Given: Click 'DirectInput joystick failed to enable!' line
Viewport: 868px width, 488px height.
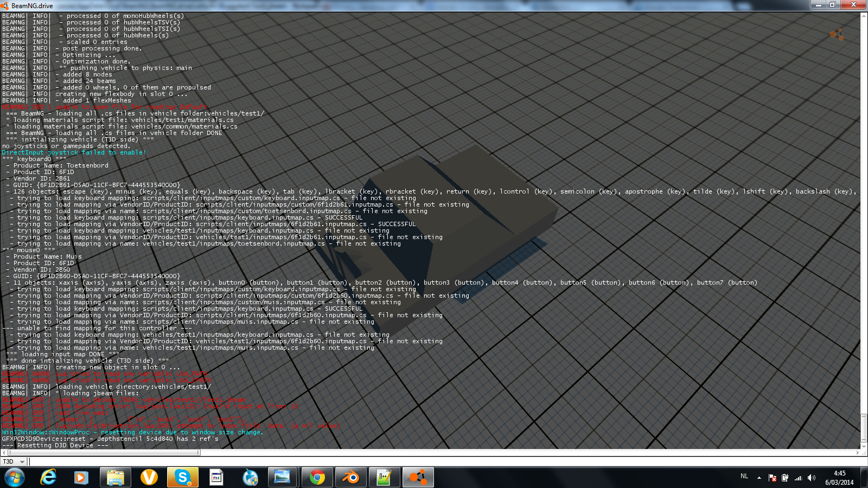Looking at the screenshot, I should coord(74,152).
